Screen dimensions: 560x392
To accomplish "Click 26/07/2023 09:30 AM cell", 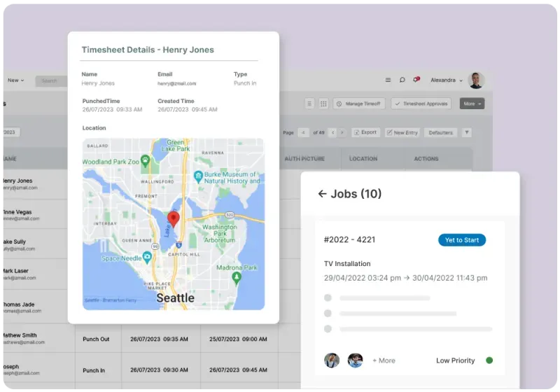I will [x=159, y=370].
